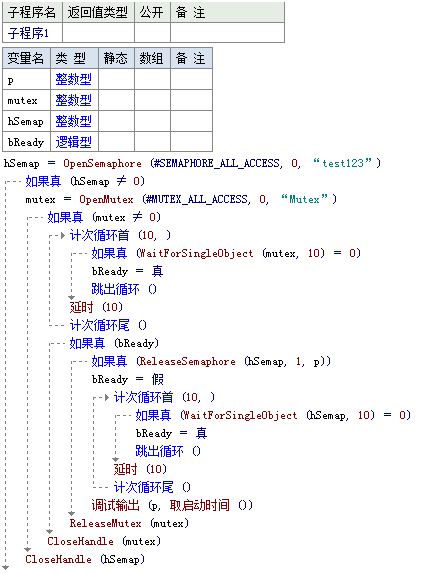The image size is (422, 573).
Task: Select the ReleaseMutex (mutex) line
Action: [x=129, y=523]
